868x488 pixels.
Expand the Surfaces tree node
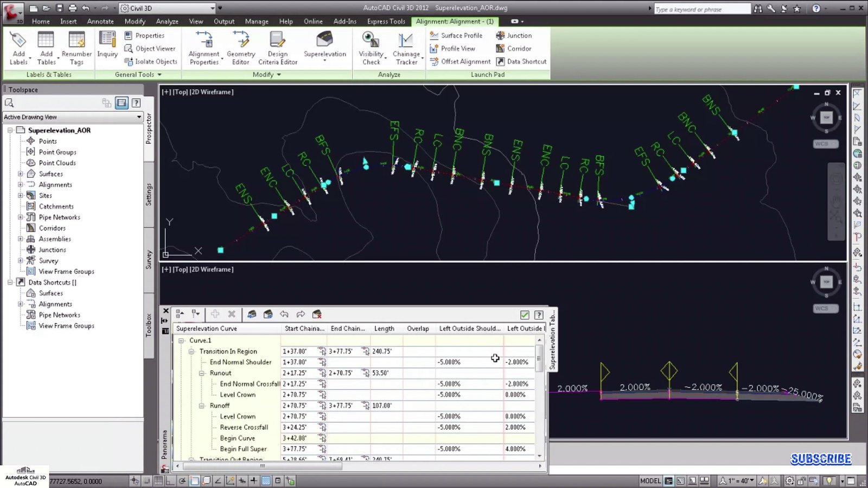[21, 174]
